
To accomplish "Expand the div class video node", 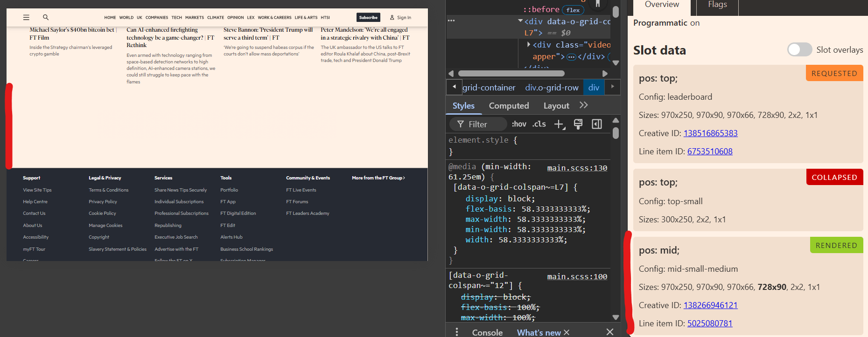I will coord(529,44).
